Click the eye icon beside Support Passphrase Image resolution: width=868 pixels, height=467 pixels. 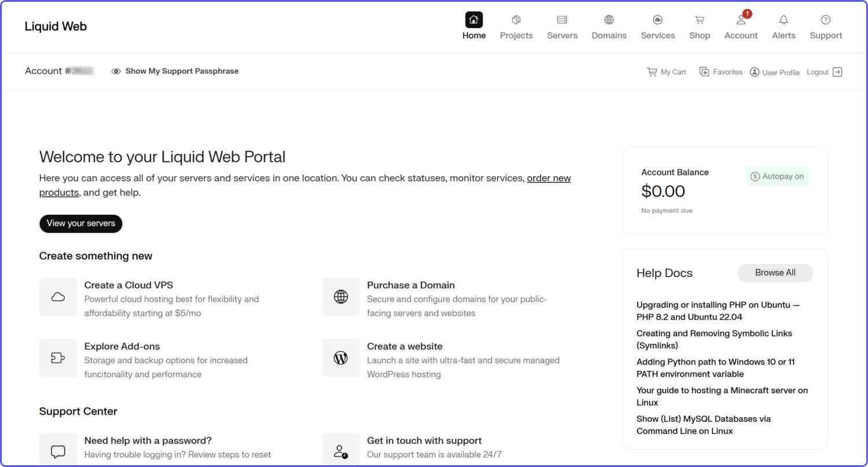tap(116, 71)
